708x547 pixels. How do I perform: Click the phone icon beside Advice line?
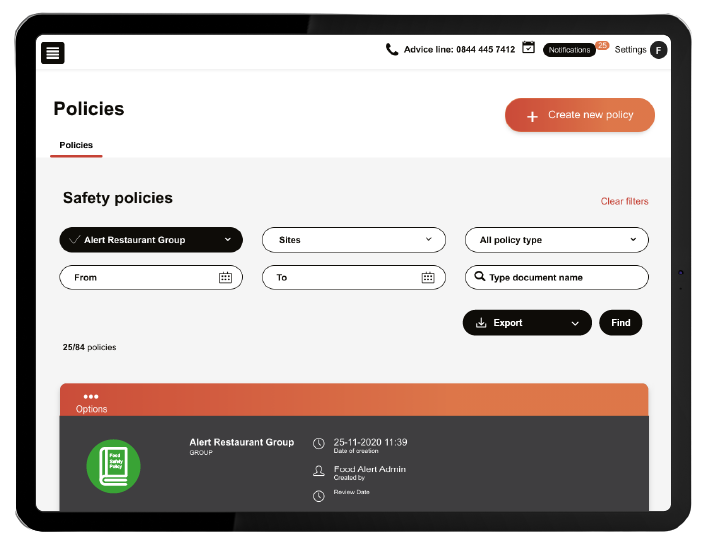click(392, 50)
